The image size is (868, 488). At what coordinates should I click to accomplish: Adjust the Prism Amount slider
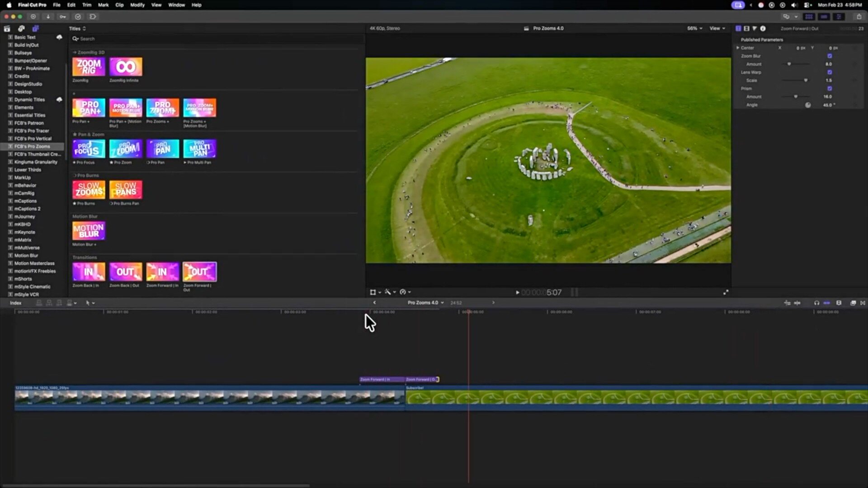(796, 97)
